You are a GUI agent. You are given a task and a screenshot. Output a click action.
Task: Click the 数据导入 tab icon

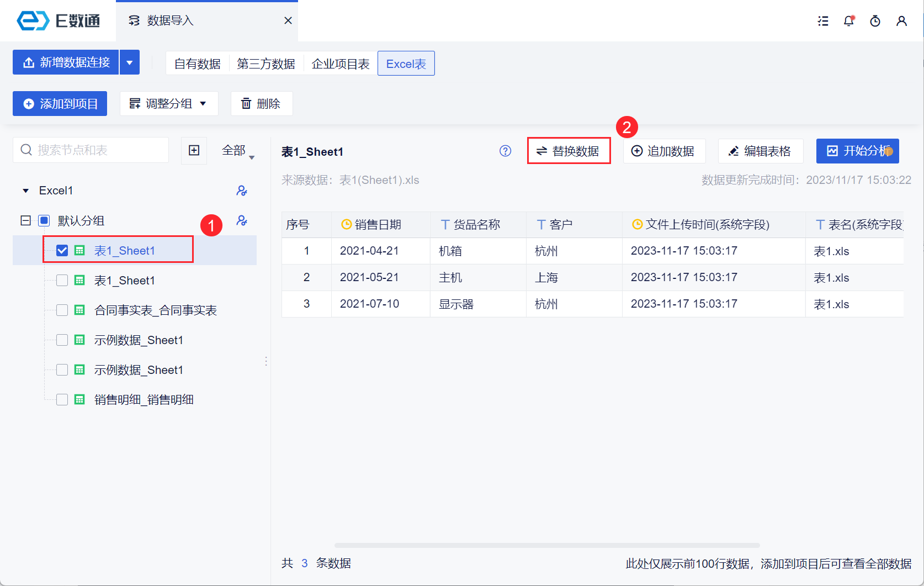click(134, 20)
